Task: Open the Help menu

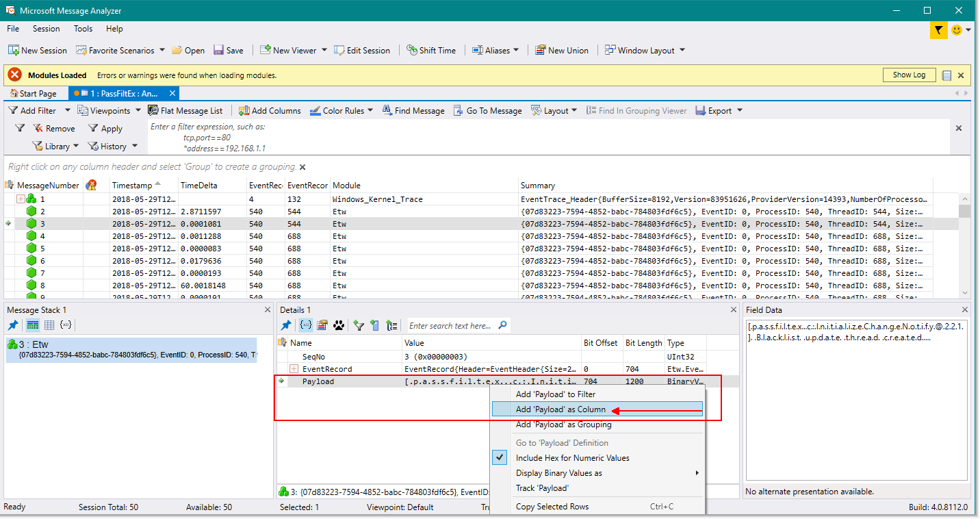Action: click(114, 29)
